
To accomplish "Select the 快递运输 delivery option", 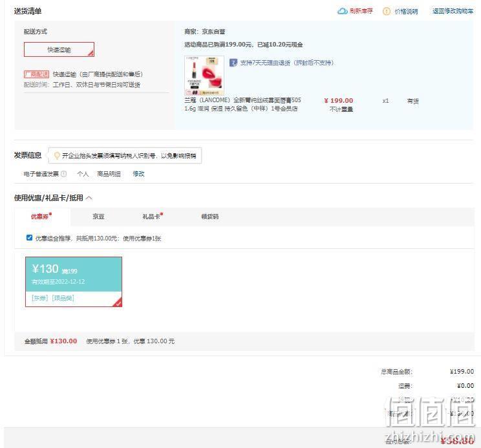I will pos(59,50).
